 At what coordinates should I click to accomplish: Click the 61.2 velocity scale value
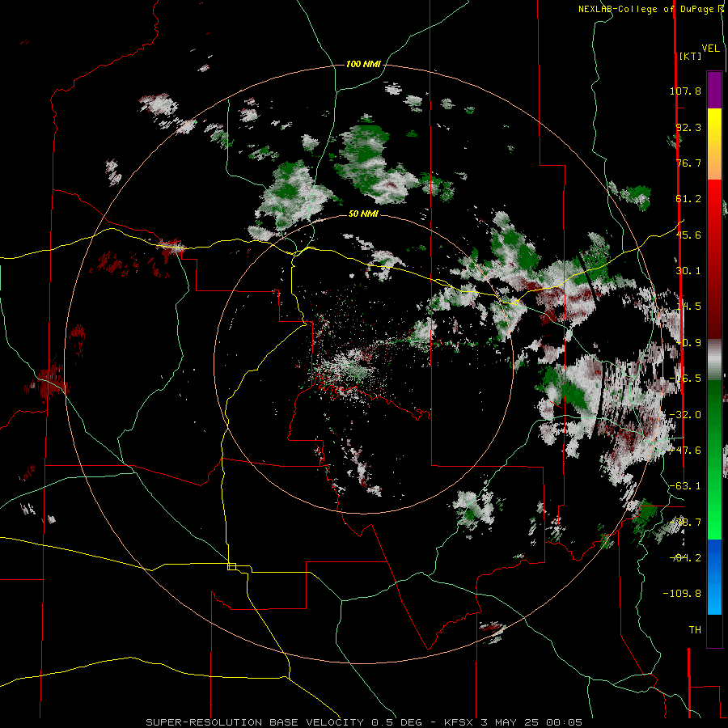point(688,199)
